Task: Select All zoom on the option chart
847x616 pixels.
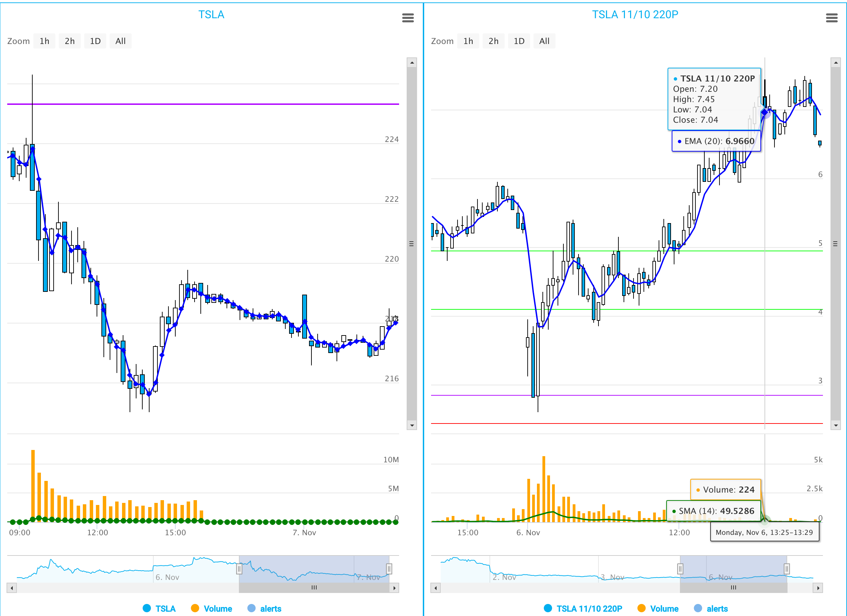Action: [544, 41]
